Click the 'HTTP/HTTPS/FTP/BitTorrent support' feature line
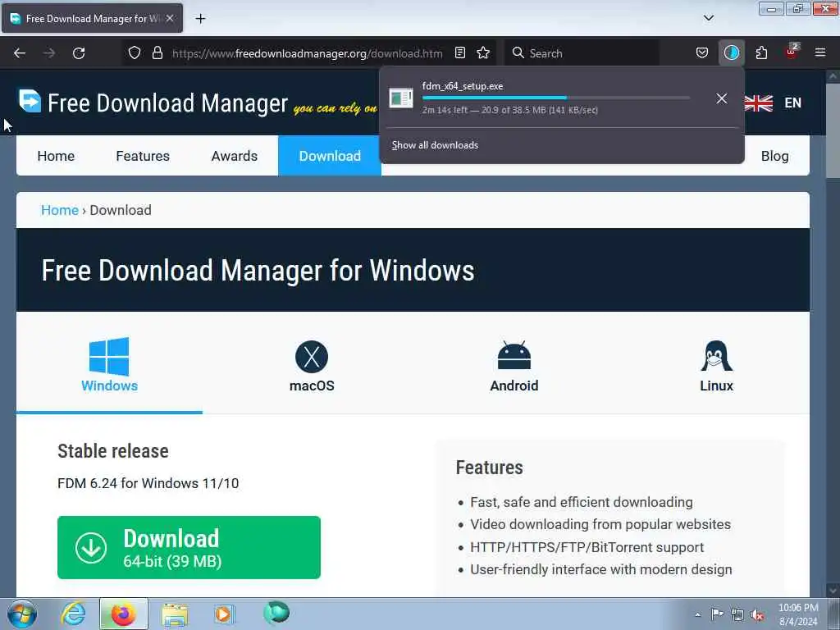840x630 pixels. pos(587,547)
